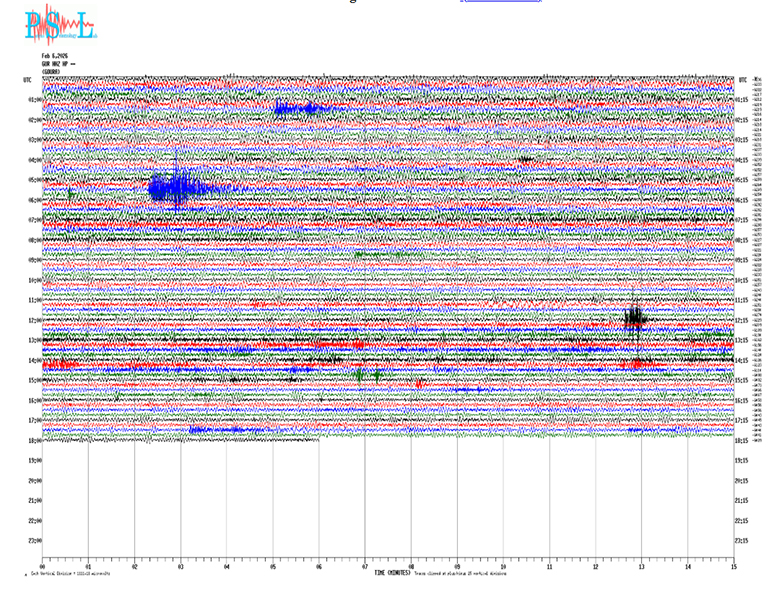Click the small black burst near 04:00
Viewport: 782px width, 601px height.
pos(526,159)
